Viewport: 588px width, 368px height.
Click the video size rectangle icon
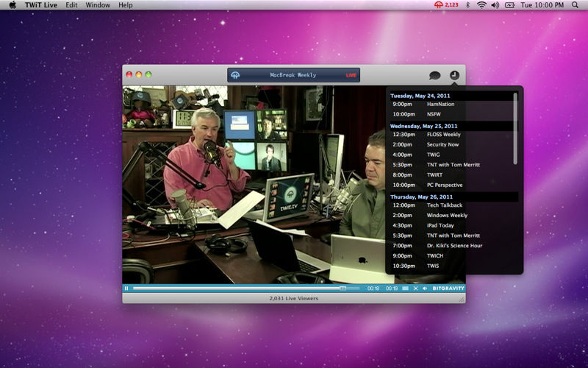(x=406, y=289)
